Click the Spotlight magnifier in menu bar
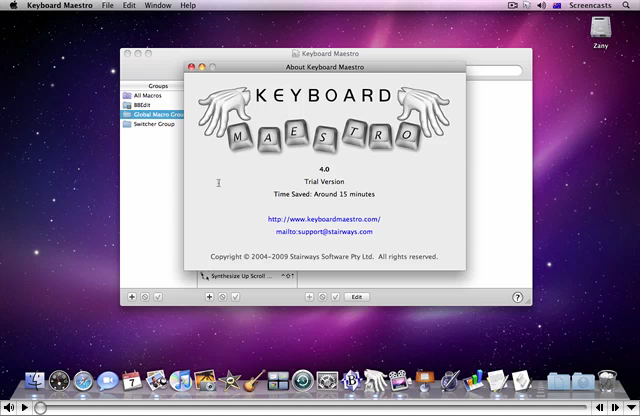 pos(626,5)
